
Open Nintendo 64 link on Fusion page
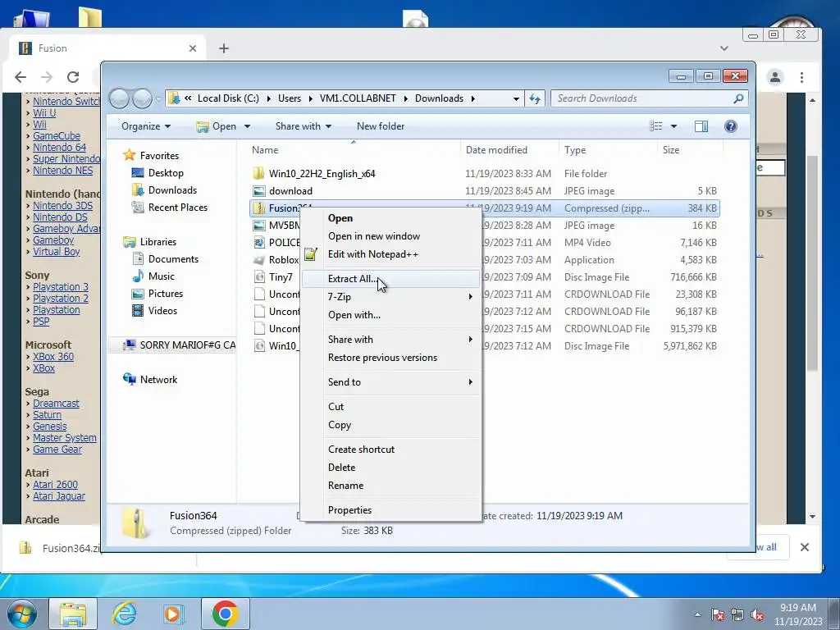coord(59,148)
